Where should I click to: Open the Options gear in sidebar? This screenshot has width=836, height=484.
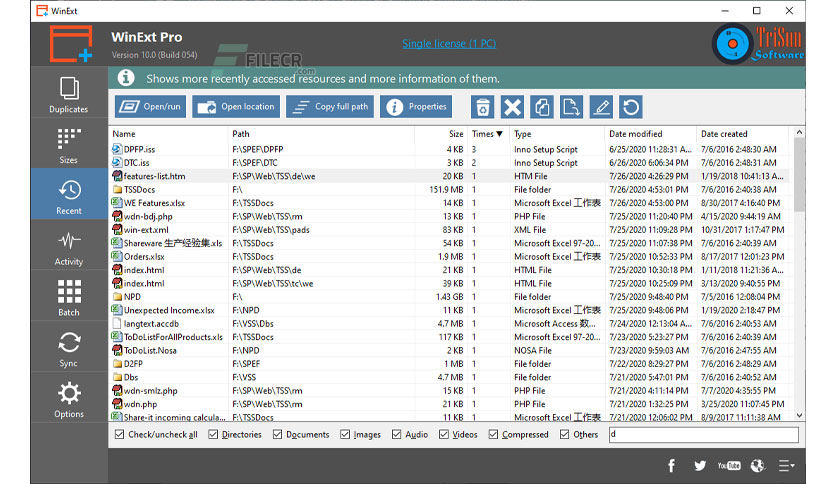69,398
